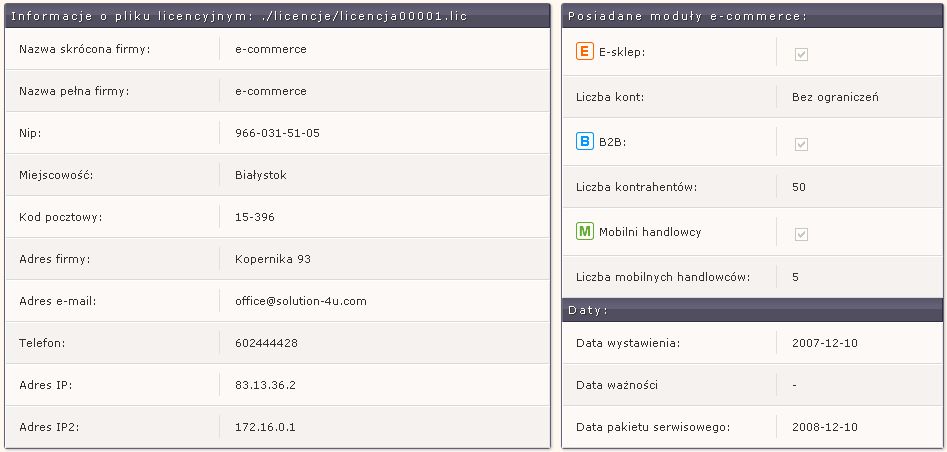Click the NIP value 966-031-51-05

coord(277,133)
